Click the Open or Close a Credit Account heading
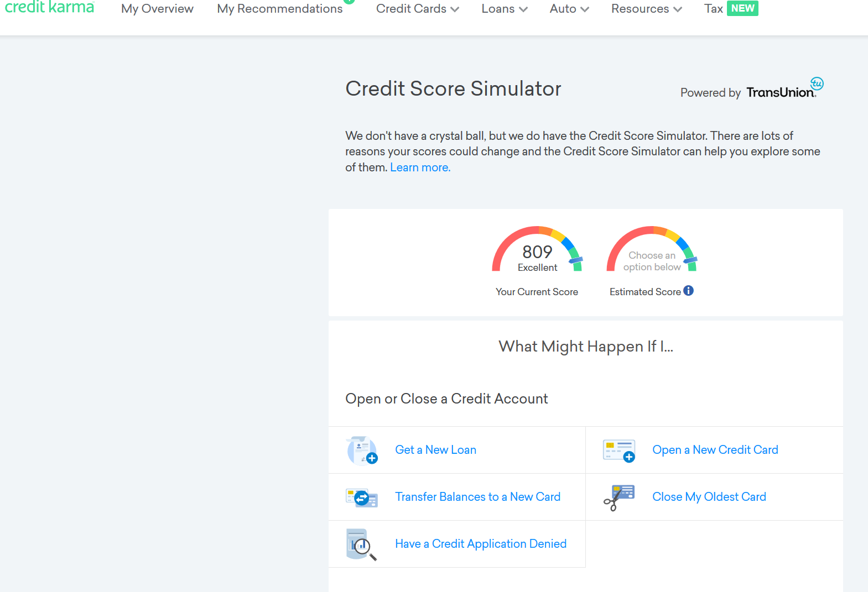Image resolution: width=868 pixels, height=592 pixels. [446, 399]
